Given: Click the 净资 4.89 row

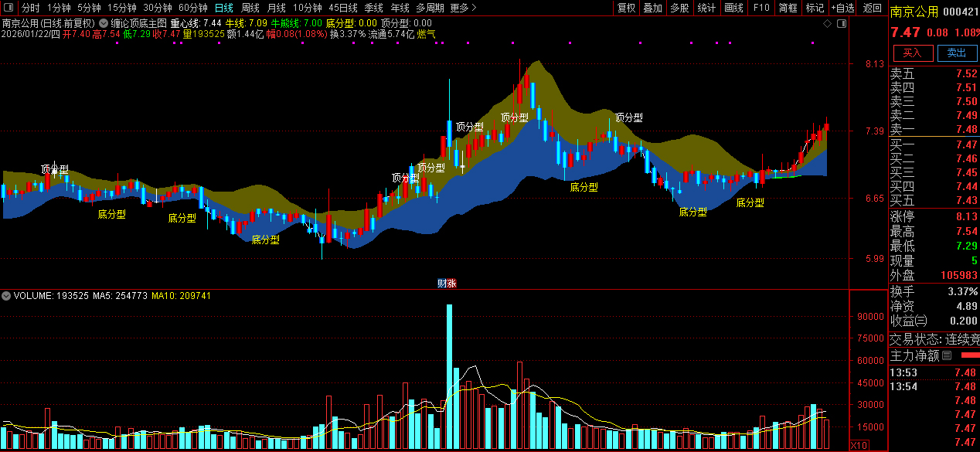Looking at the screenshot, I should (x=934, y=306).
